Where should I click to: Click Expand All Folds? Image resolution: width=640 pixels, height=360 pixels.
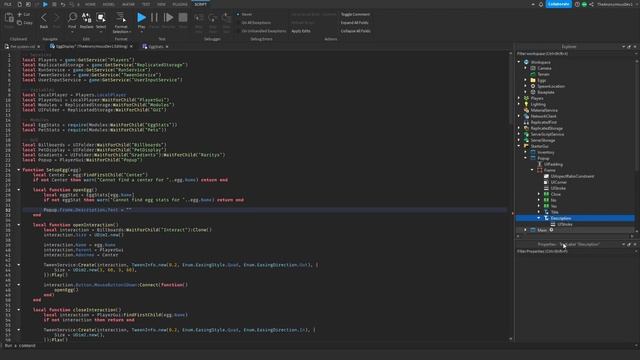click(354, 23)
